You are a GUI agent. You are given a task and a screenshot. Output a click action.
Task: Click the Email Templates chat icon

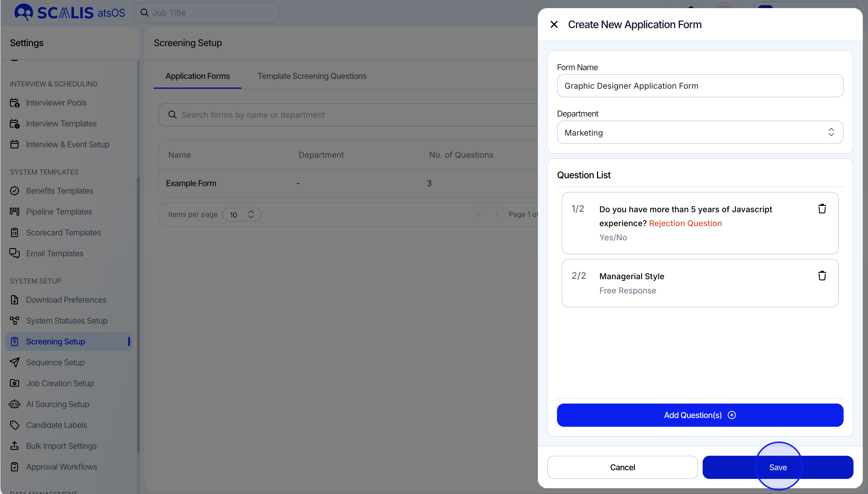[x=15, y=253]
